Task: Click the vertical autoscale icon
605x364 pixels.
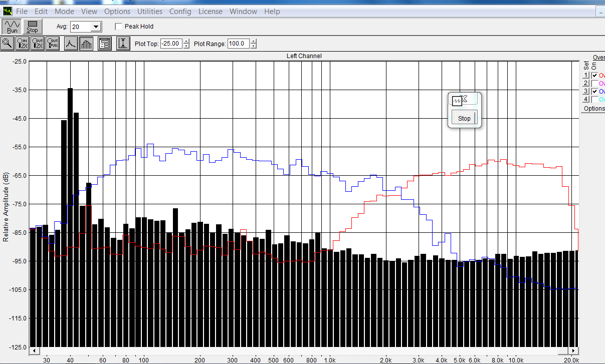Action: point(123,44)
